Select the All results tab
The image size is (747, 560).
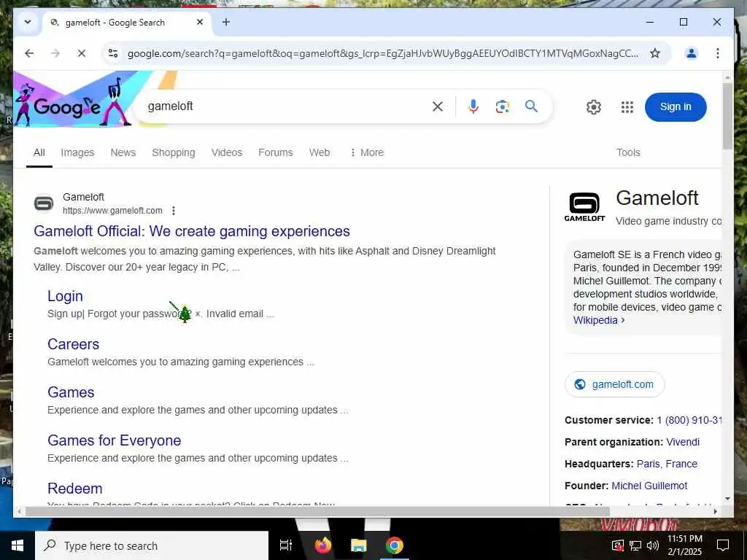point(39,152)
